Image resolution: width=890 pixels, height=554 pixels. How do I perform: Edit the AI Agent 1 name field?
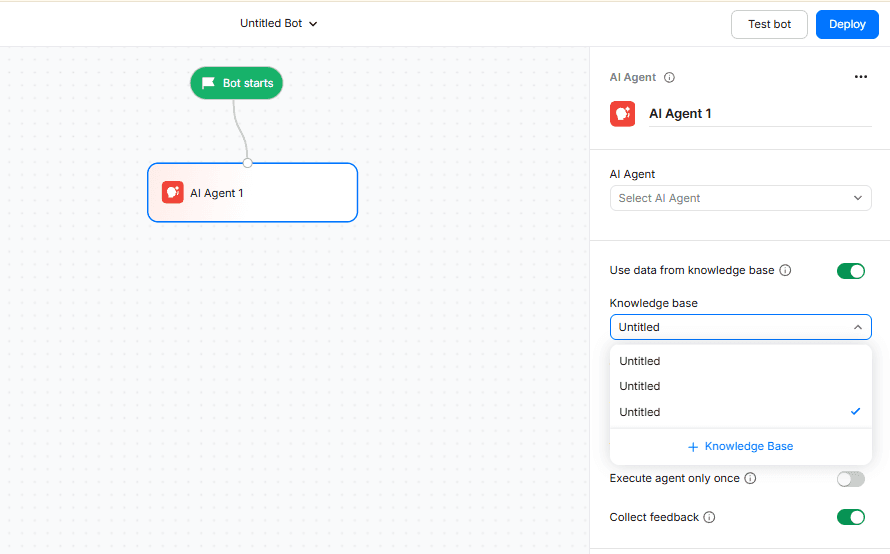click(760, 114)
